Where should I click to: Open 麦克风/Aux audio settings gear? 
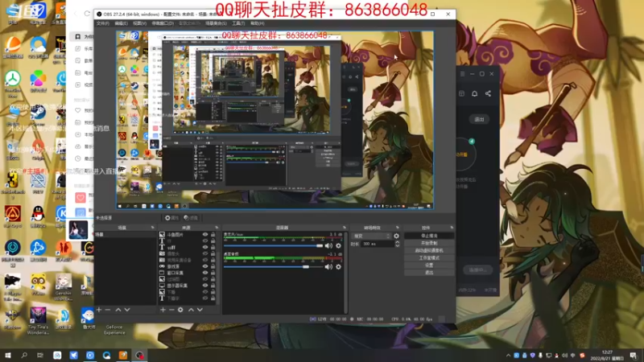pyautogui.click(x=338, y=246)
